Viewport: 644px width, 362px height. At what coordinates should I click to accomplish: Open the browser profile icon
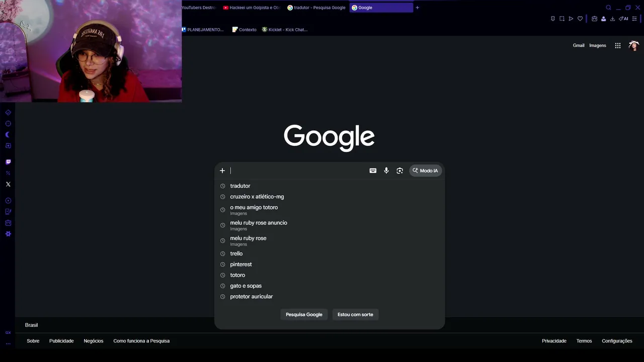[603, 19]
